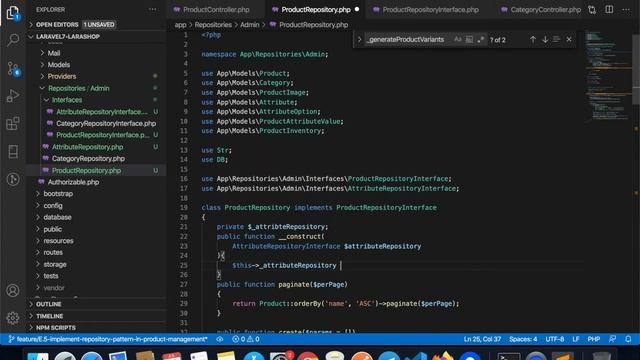Toggle find in selection

(x=556, y=40)
